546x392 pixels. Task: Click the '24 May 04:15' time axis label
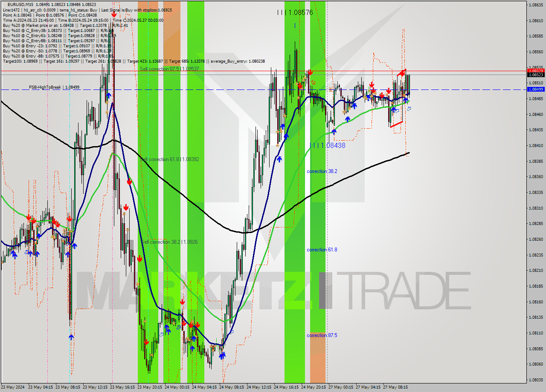coord(204,387)
